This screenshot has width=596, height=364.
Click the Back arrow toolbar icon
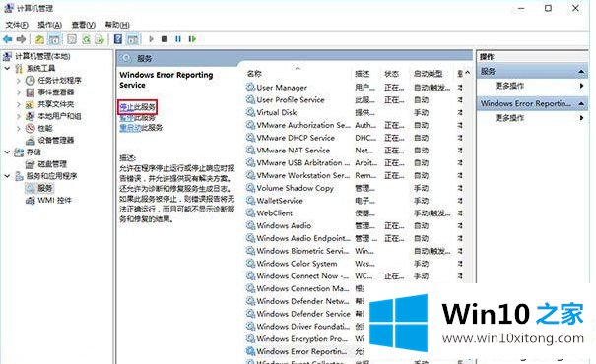(x=7, y=39)
